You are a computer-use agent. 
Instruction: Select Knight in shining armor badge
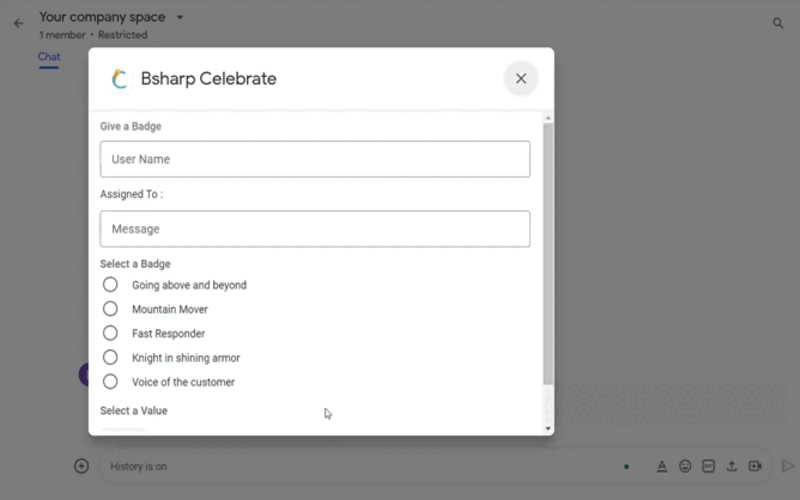(x=110, y=357)
